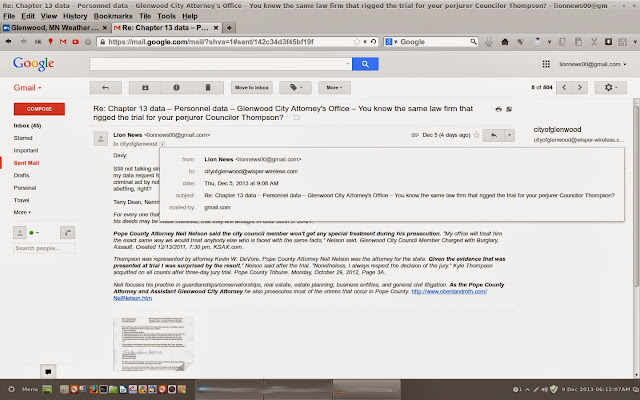Show search options arrow in Gmail search box
Image resolution: width=640 pixels, height=400 pixels.
pyautogui.click(x=347, y=64)
